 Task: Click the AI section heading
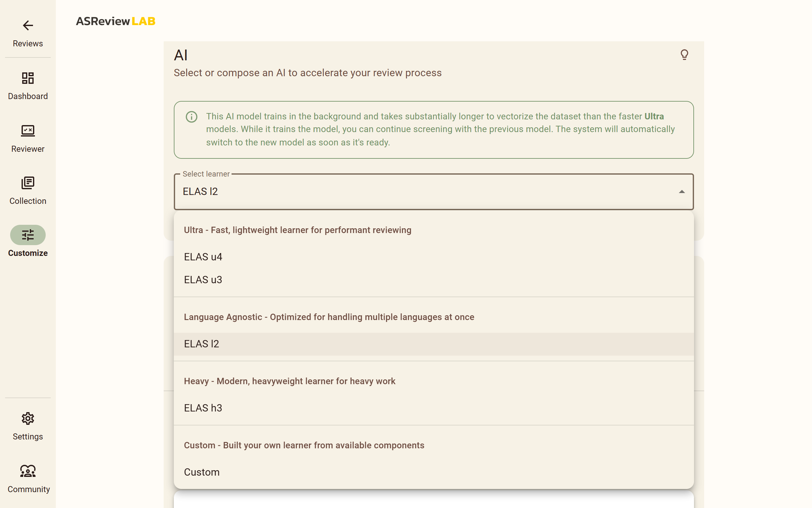pyautogui.click(x=180, y=55)
